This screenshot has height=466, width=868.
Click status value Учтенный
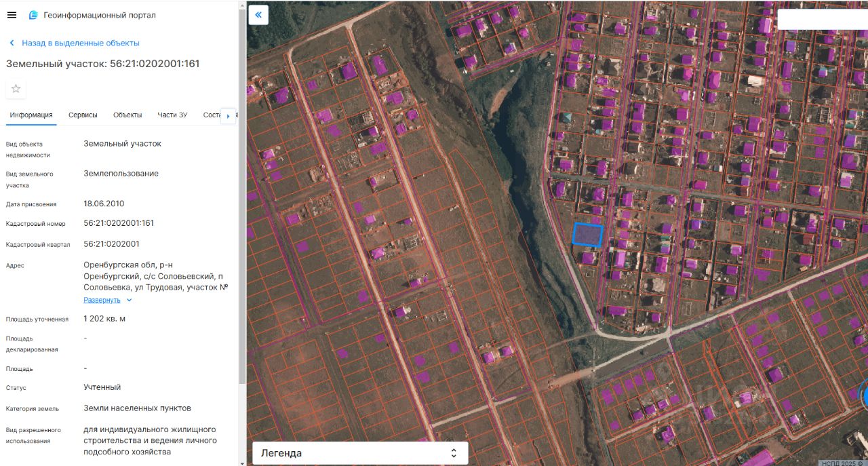click(x=102, y=387)
